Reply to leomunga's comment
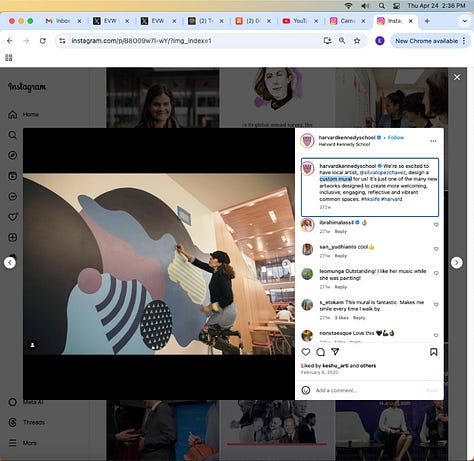474x461 pixels. click(x=341, y=287)
